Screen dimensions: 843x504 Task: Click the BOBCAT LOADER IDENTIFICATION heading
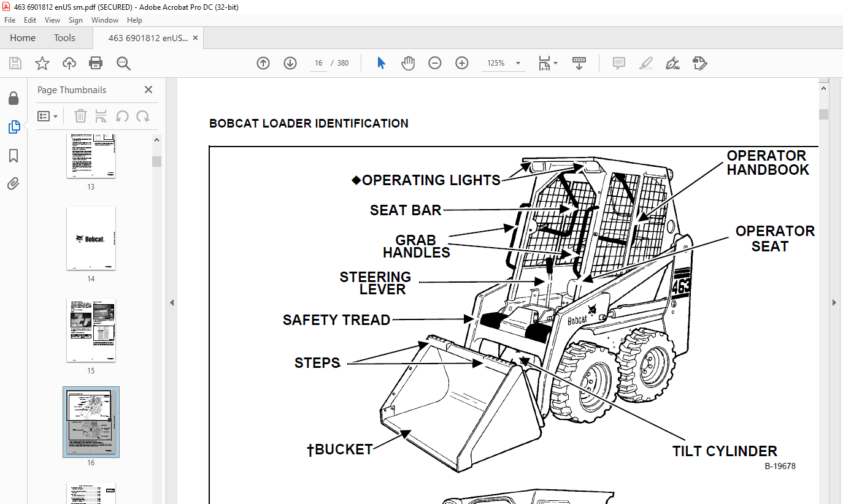(309, 123)
